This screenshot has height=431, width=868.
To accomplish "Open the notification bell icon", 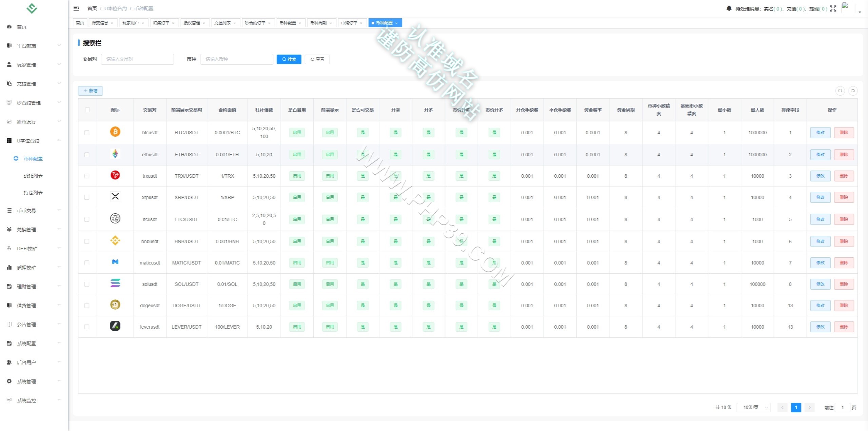I will 729,8.
